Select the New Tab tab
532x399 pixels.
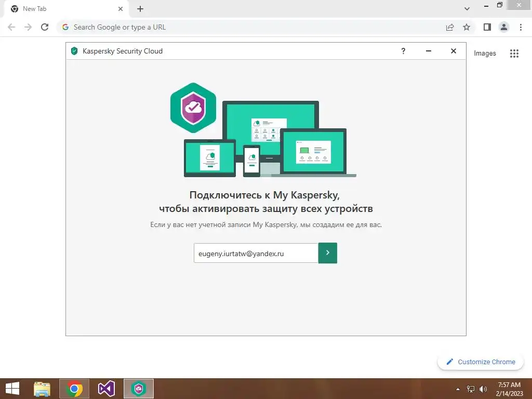(x=67, y=9)
